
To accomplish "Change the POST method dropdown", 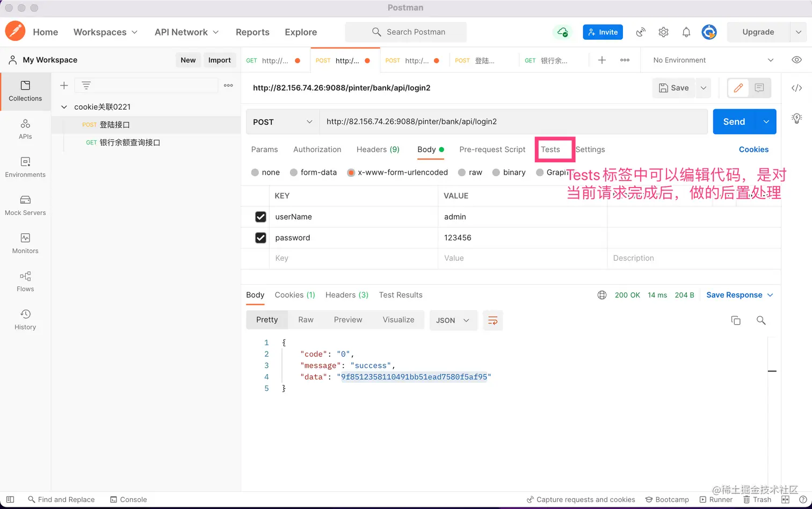I will point(282,122).
